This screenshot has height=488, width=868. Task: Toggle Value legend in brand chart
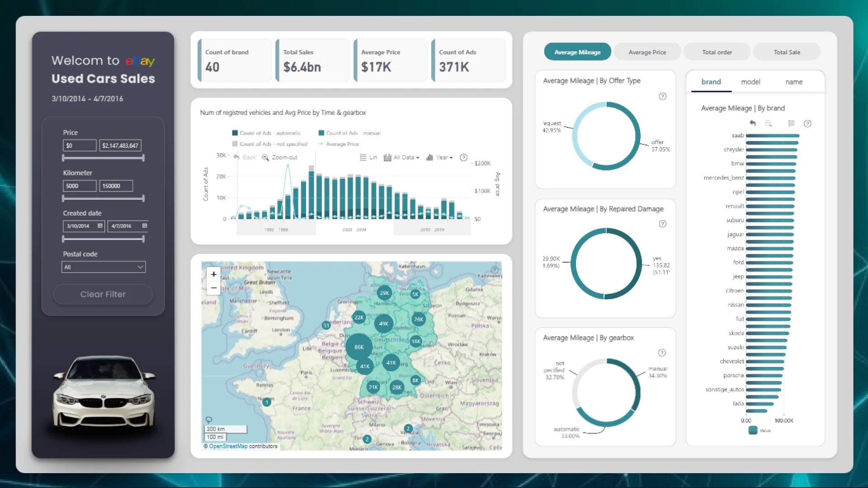click(760, 430)
